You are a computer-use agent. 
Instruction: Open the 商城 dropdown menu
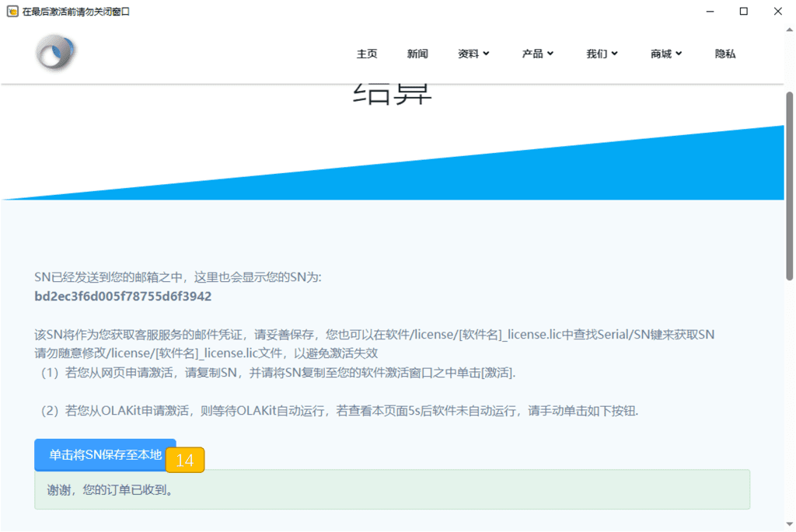666,54
